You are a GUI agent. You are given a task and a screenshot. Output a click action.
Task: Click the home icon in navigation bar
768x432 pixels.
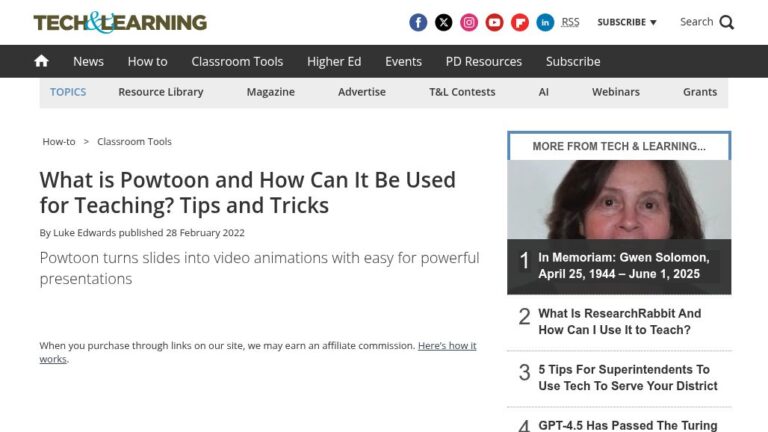point(42,61)
